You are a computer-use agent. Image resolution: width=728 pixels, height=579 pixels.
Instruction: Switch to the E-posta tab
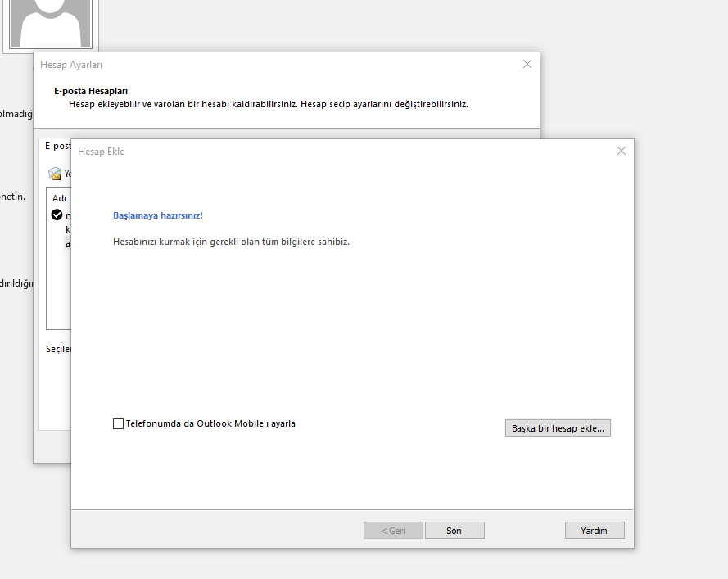pyautogui.click(x=57, y=146)
